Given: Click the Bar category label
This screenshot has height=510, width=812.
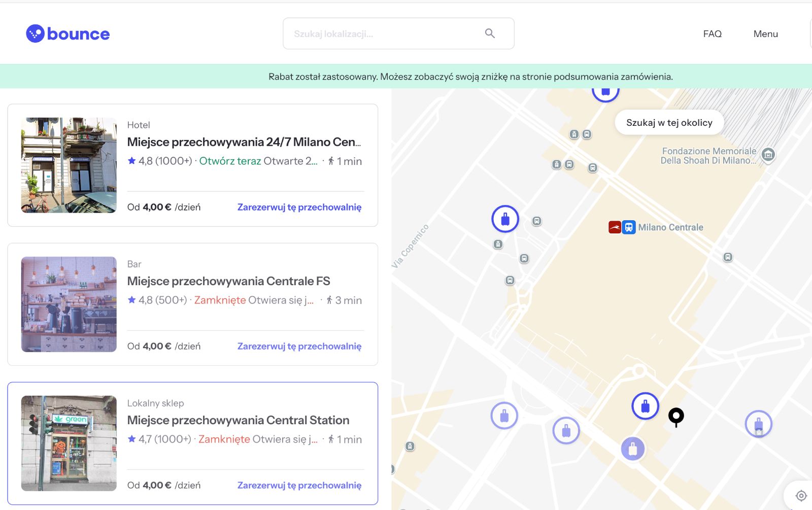Looking at the screenshot, I should (x=134, y=264).
